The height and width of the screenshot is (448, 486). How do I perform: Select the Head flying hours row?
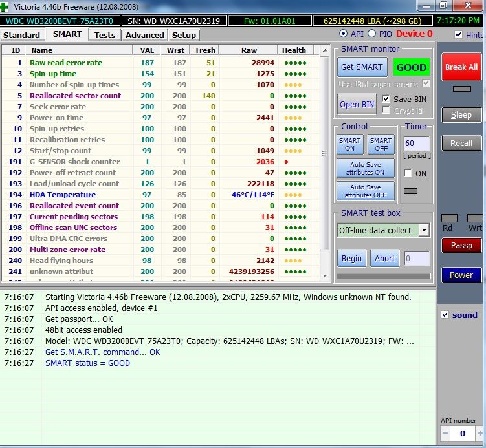(160, 261)
